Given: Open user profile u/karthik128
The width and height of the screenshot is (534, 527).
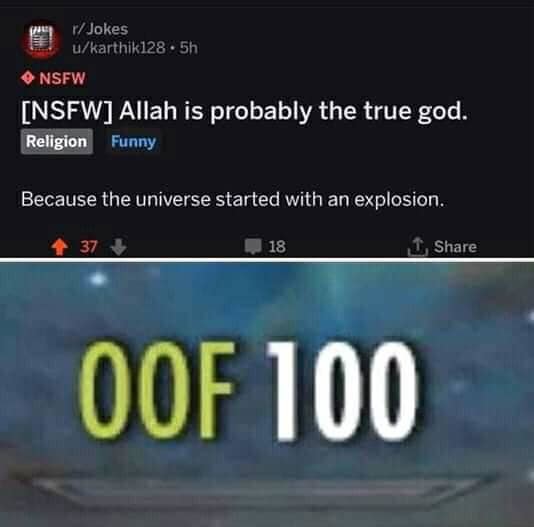Looking at the screenshot, I should (x=119, y=48).
